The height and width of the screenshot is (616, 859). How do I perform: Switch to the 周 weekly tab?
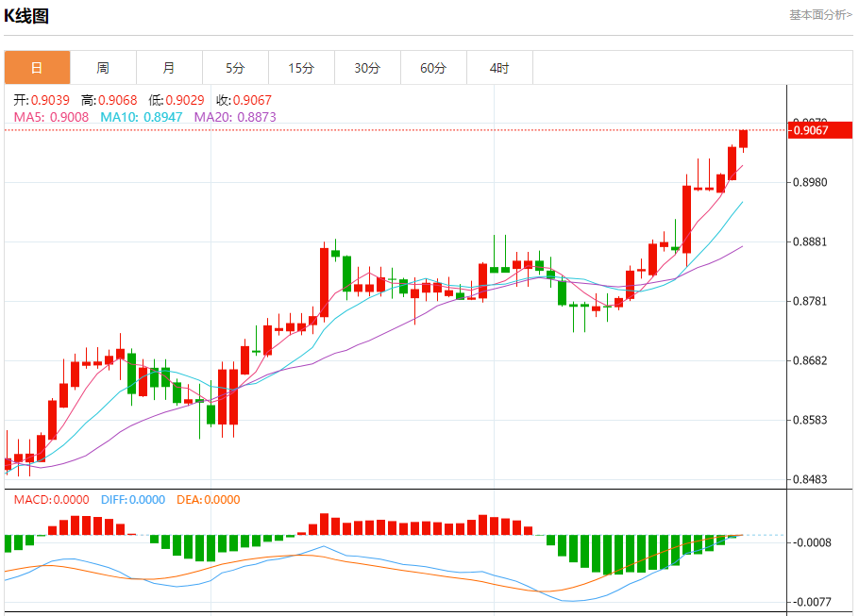[x=103, y=68]
